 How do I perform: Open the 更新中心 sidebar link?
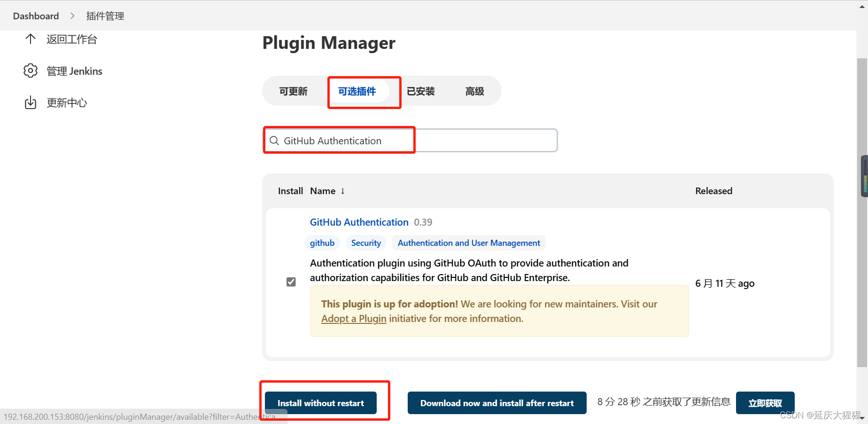(67, 103)
